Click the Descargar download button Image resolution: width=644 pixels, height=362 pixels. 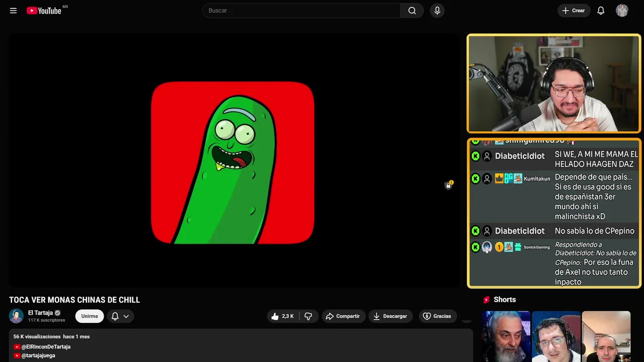pyautogui.click(x=390, y=316)
